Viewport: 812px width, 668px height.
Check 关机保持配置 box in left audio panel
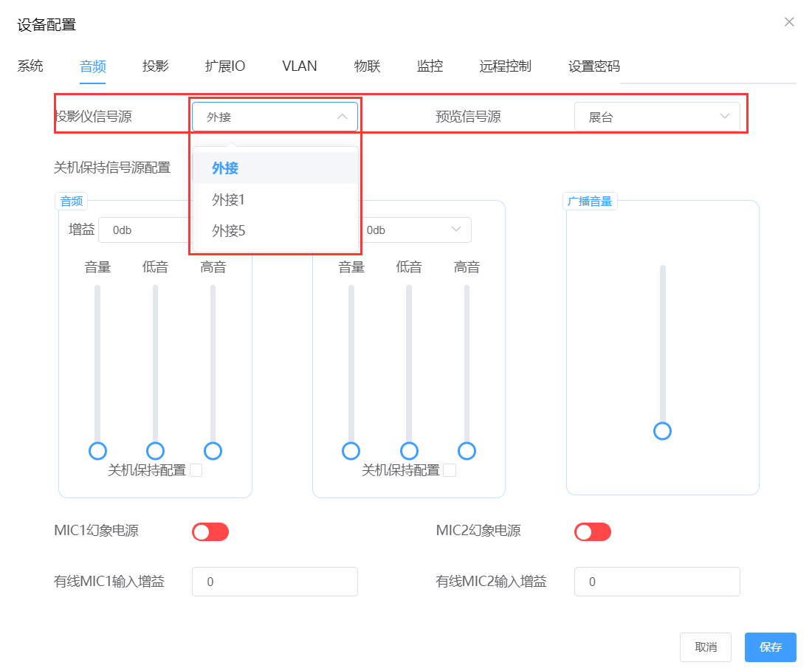pos(196,470)
